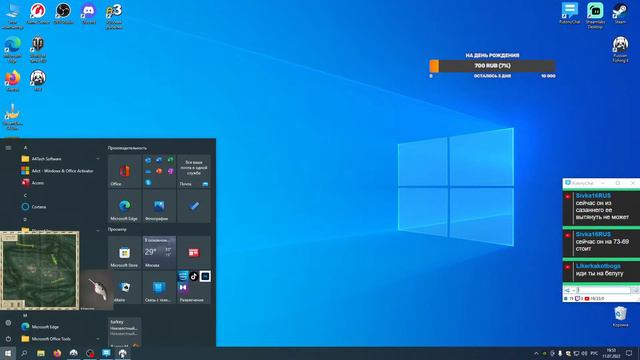Open the Start menu Power button
The height and width of the screenshot is (360, 640).
[x=8, y=339]
